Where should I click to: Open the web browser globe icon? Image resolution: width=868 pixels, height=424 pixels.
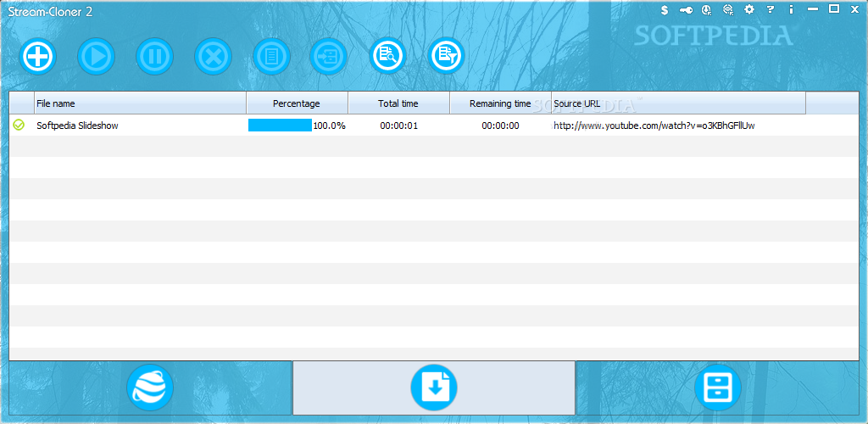point(150,388)
